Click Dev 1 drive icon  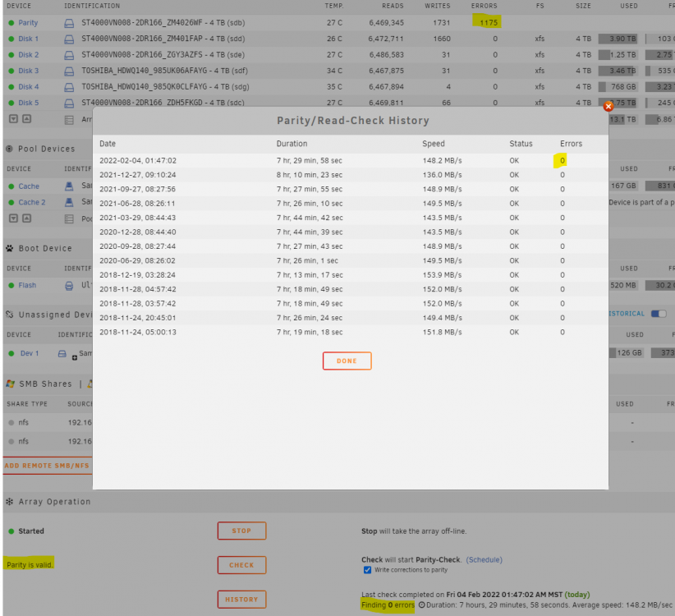pos(62,353)
